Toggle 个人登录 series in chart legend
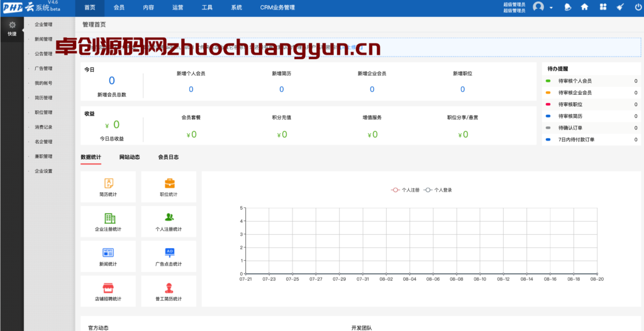This screenshot has height=331, width=644. (438, 190)
